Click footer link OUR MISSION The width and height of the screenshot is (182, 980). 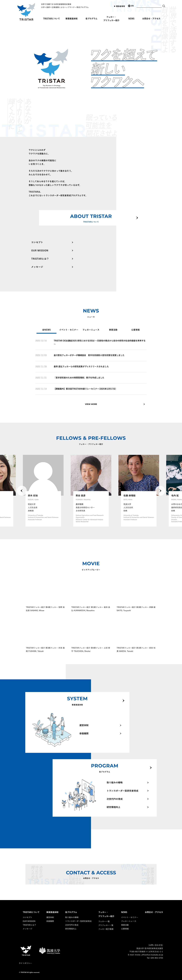pos(29,921)
